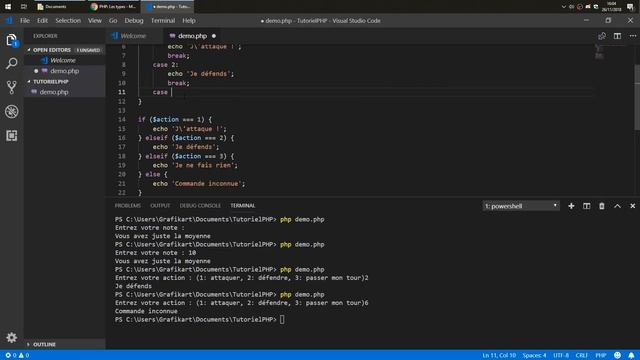Open the Debug view in activity bar
The height and width of the screenshot is (360, 640).
(11, 111)
